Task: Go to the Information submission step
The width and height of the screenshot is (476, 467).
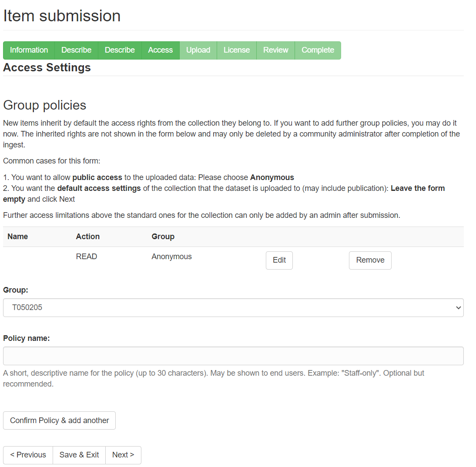Action: pyautogui.click(x=29, y=50)
